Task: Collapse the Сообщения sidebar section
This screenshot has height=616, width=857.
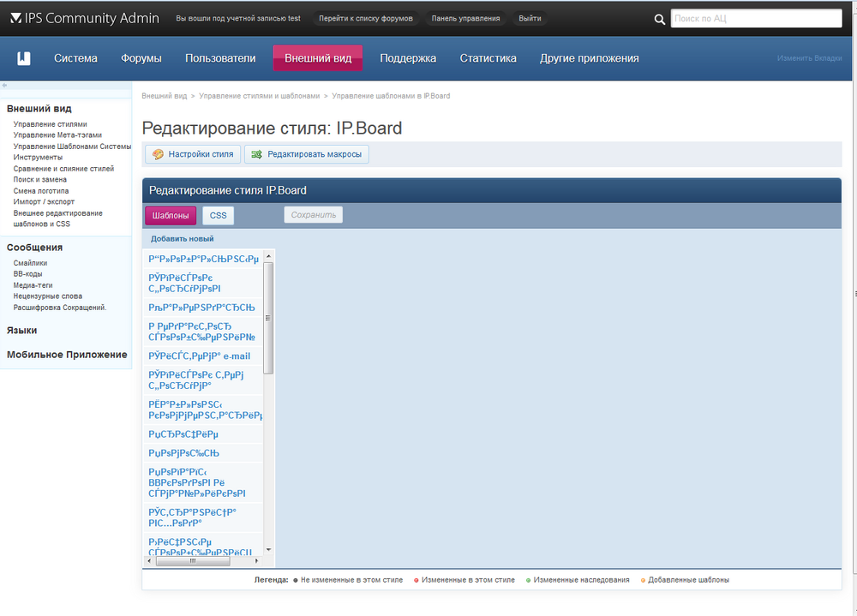Action: click(x=34, y=248)
